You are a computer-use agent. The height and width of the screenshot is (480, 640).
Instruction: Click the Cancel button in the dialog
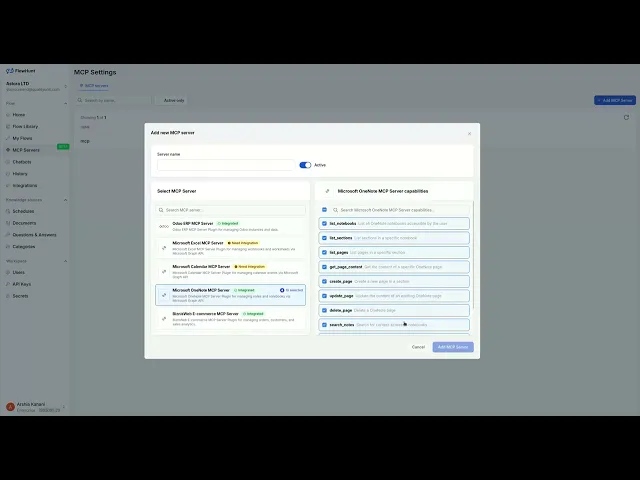(x=418, y=347)
